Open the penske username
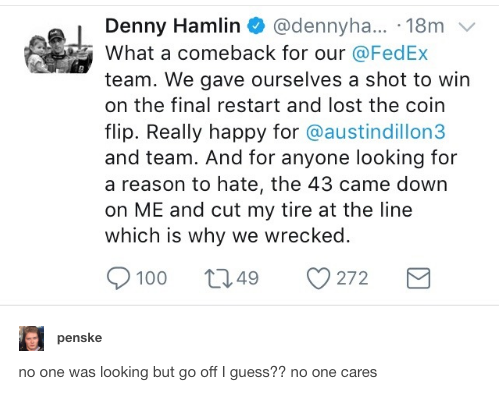This screenshot has width=499, height=394. click(79, 338)
